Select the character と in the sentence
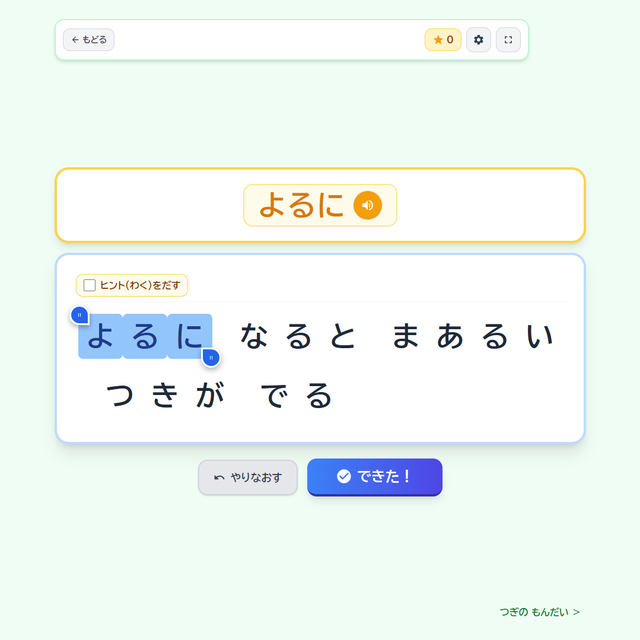 343,336
